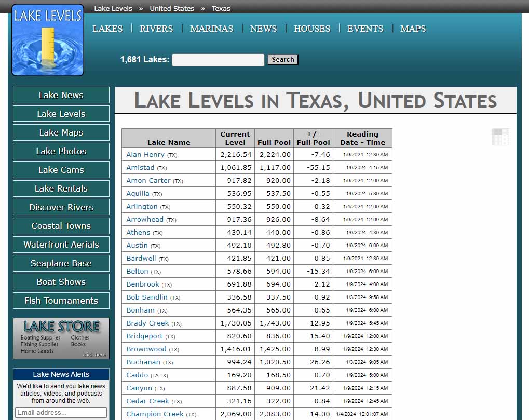Select the HOUSES top menu item
Viewport: 529px width, 420px height.
[x=311, y=29]
